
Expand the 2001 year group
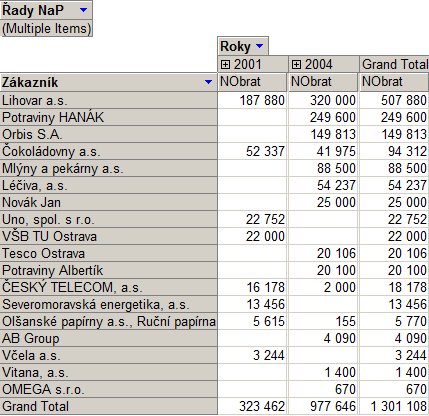tap(226, 64)
